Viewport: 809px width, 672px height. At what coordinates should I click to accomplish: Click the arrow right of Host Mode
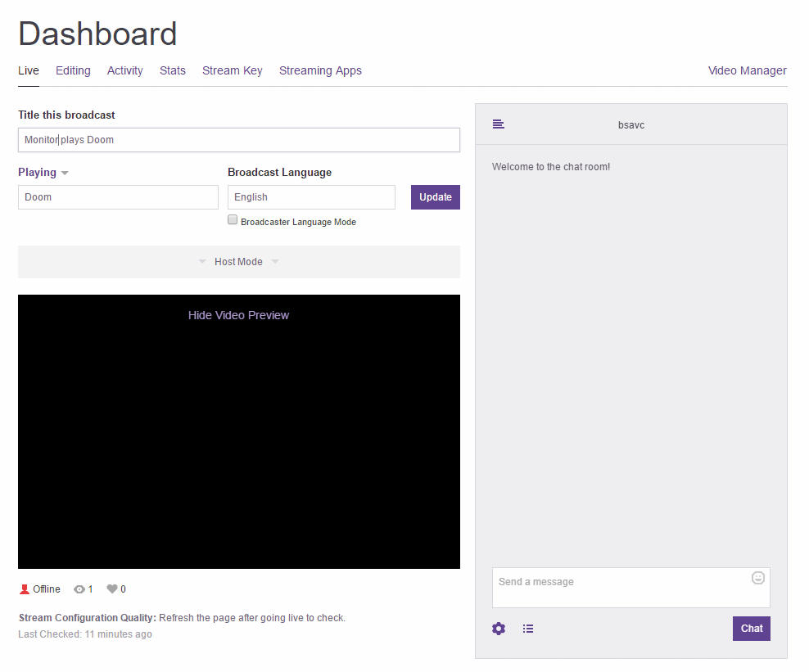pos(275,261)
